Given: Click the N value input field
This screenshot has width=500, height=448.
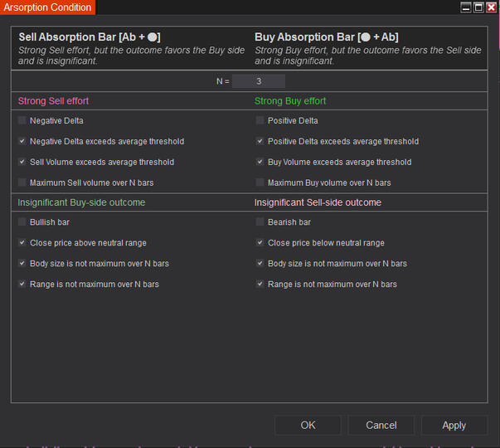Looking at the screenshot, I should point(259,81).
